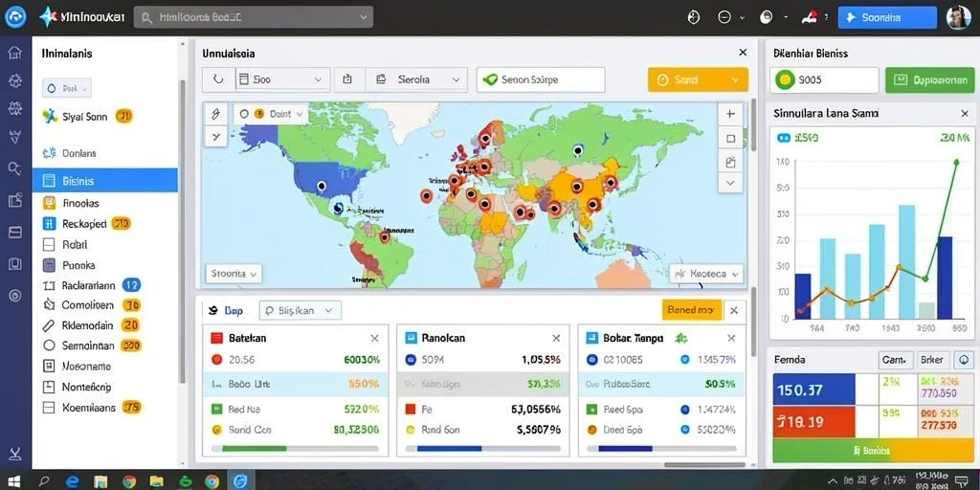Screen dimensions: 980x490
Task: Select Bisinis item in sidebar list
Action: tap(105, 181)
